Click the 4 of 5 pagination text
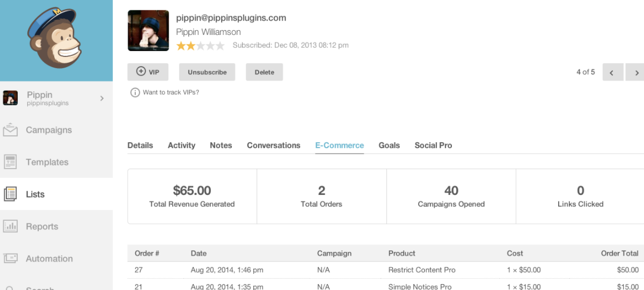Screen dimensions: 644x290 586,72
